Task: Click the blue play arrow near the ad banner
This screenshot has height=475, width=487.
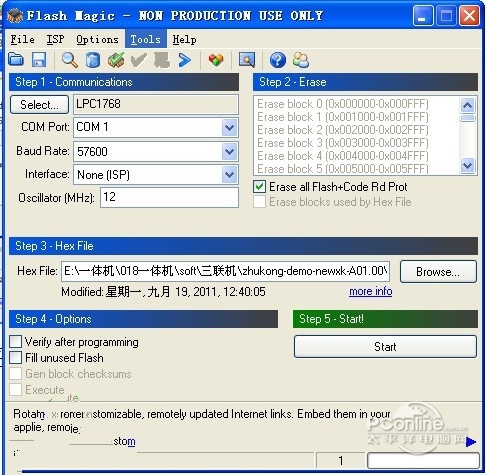Action: (471, 442)
